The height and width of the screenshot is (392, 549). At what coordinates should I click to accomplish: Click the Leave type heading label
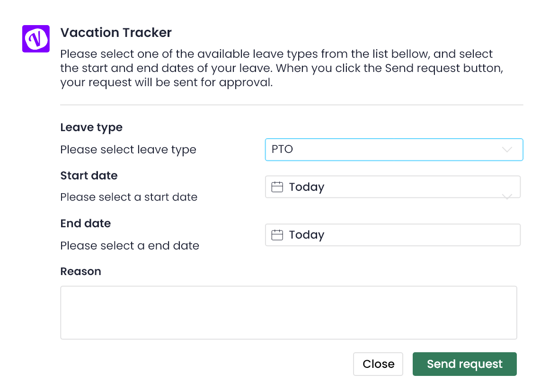pos(91,127)
